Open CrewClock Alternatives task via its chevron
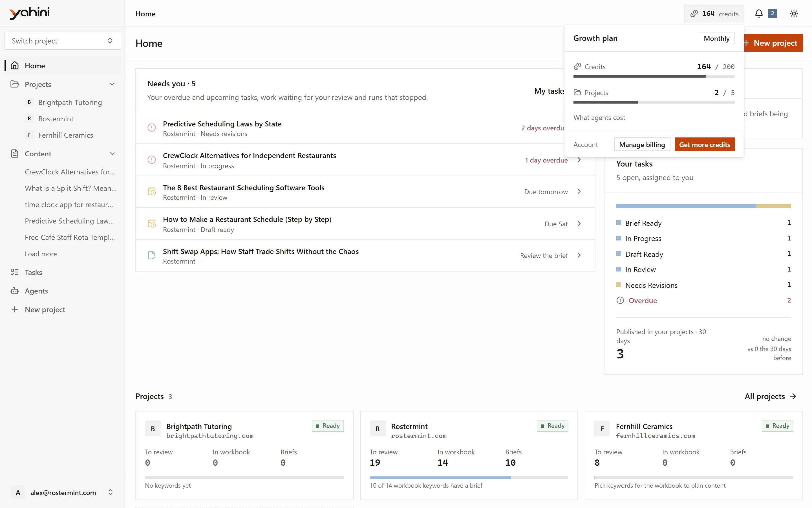Screen dimensions: 812x508 (579, 160)
